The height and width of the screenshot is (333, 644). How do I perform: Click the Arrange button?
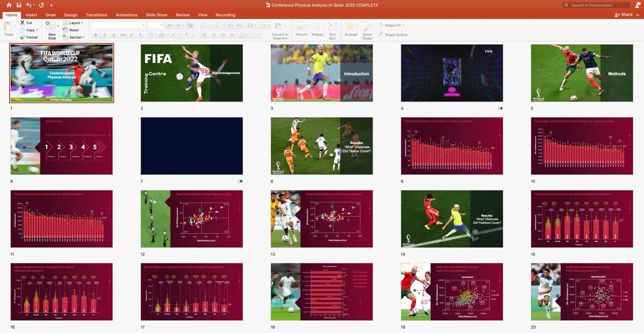pyautogui.click(x=351, y=30)
